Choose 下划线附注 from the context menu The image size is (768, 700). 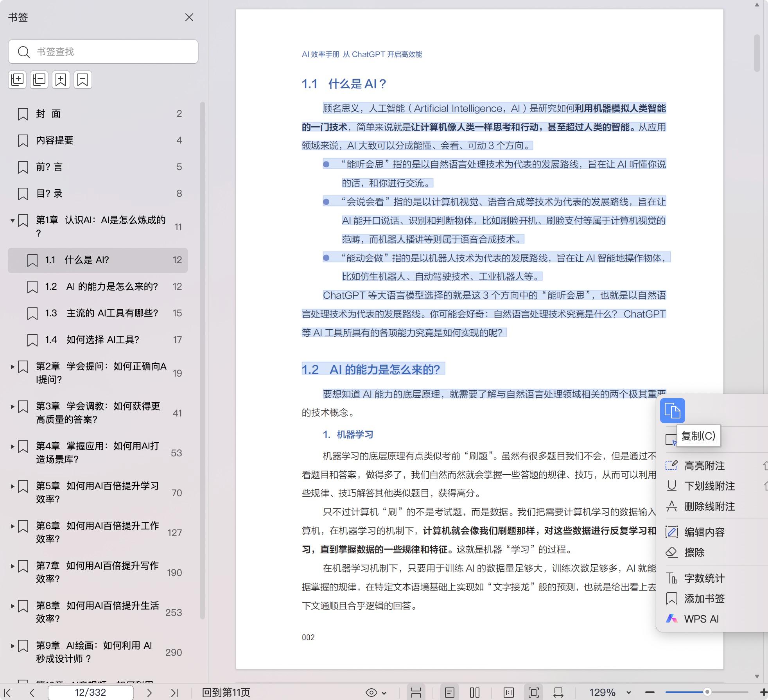pos(712,486)
